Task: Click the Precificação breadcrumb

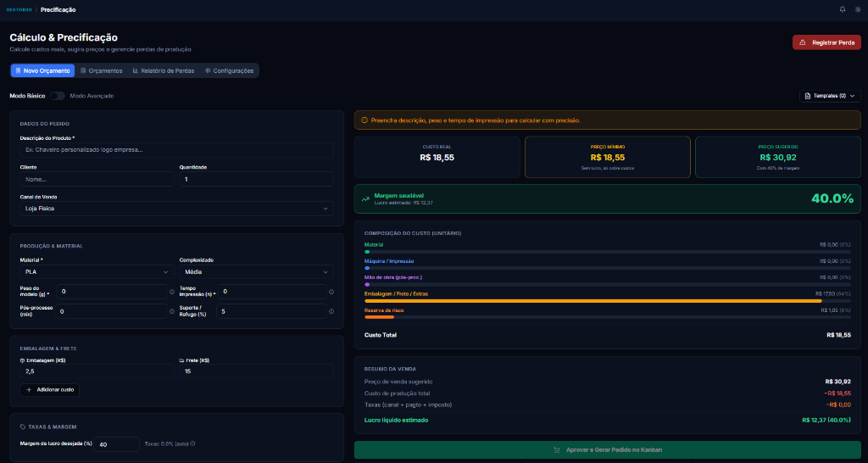Action: [x=58, y=9]
